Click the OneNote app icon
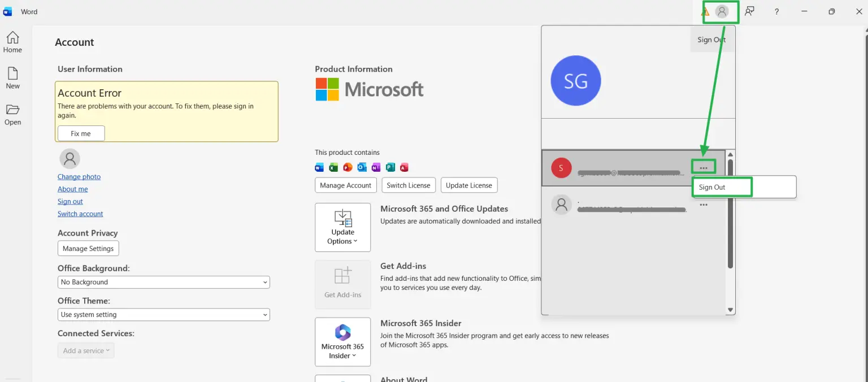Screen dimensions: 868x382 pos(376,167)
